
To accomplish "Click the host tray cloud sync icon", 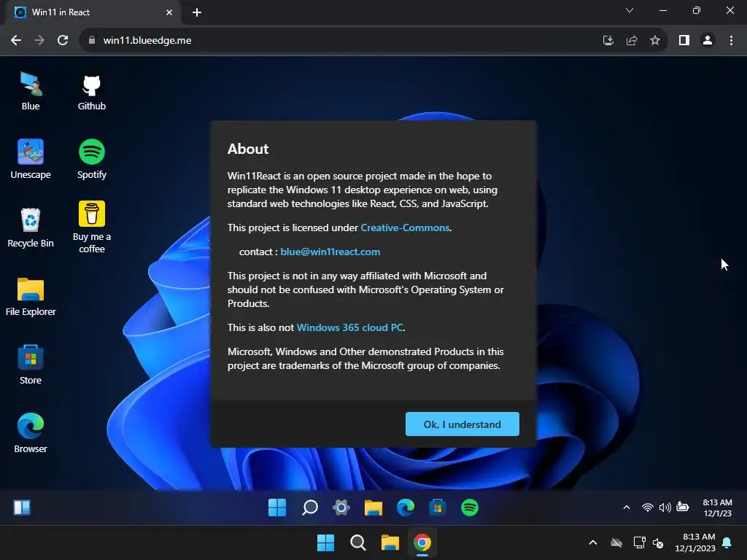I will point(616,542).
